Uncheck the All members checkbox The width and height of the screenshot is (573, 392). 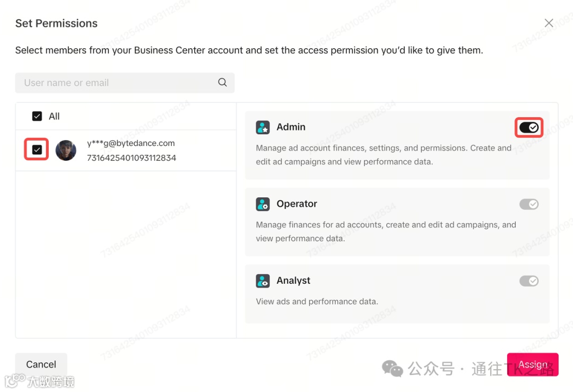(37, 116)
